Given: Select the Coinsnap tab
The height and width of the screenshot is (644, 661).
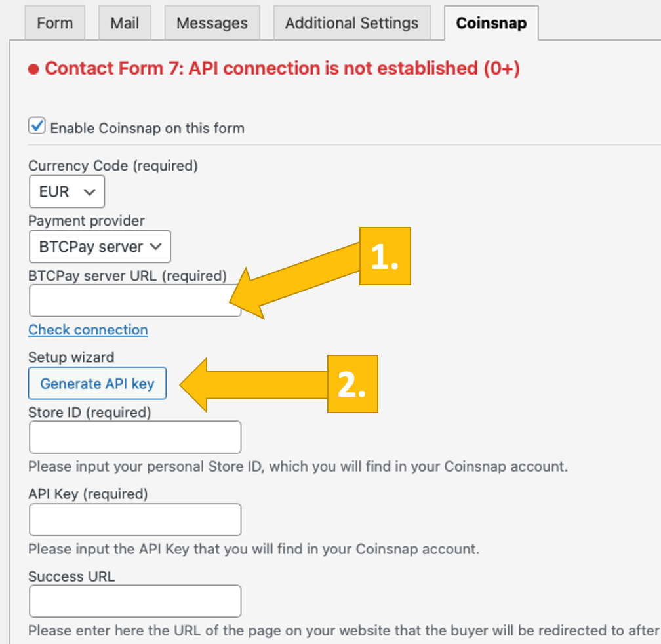Looking at the screenshot, I should (x=491, y=23).
